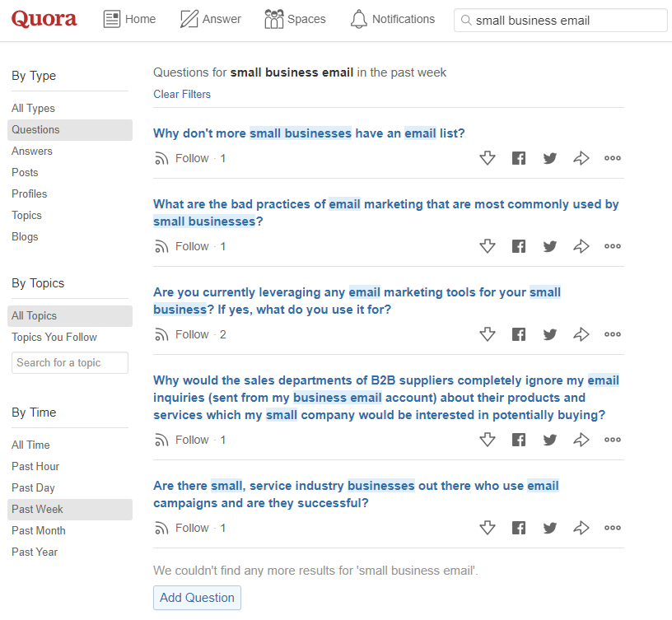Go to the Home feed
The image size is (672, 620).
129,19
